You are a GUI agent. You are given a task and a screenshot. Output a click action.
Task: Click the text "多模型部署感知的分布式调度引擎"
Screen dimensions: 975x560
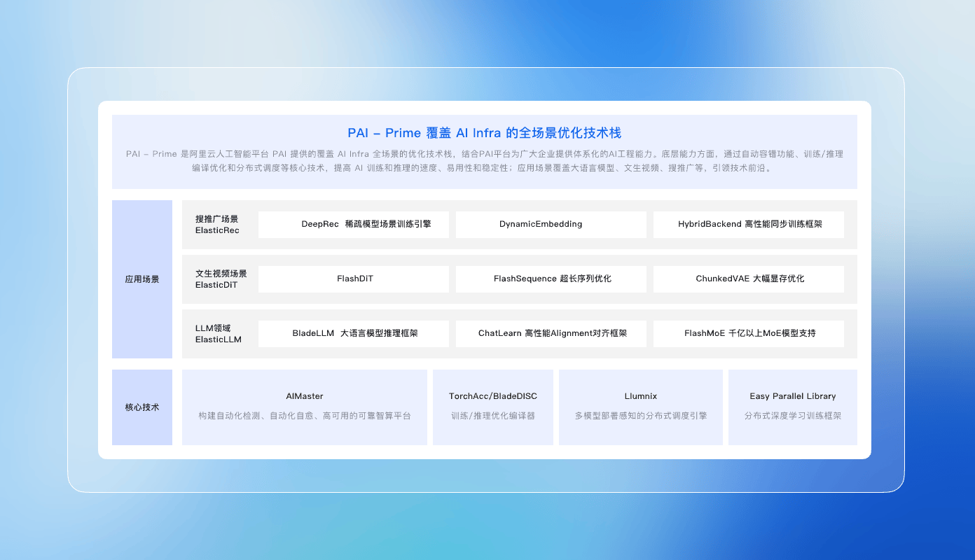coord(641,416)
